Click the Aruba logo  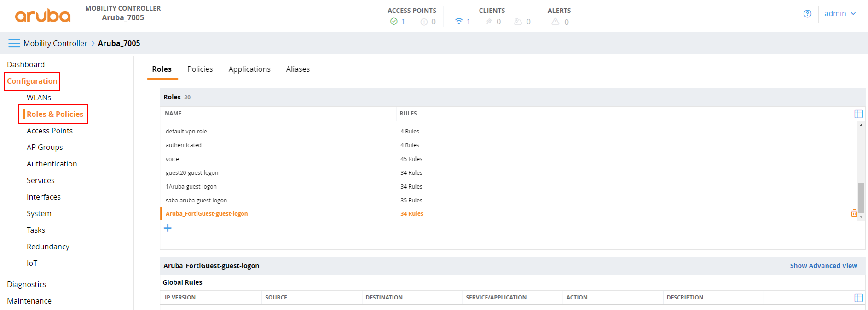pyautogui.click(x=43, y=15)
